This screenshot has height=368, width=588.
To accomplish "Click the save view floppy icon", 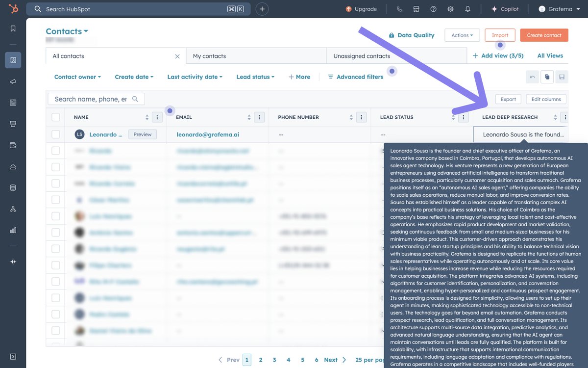I will (562, 77).
